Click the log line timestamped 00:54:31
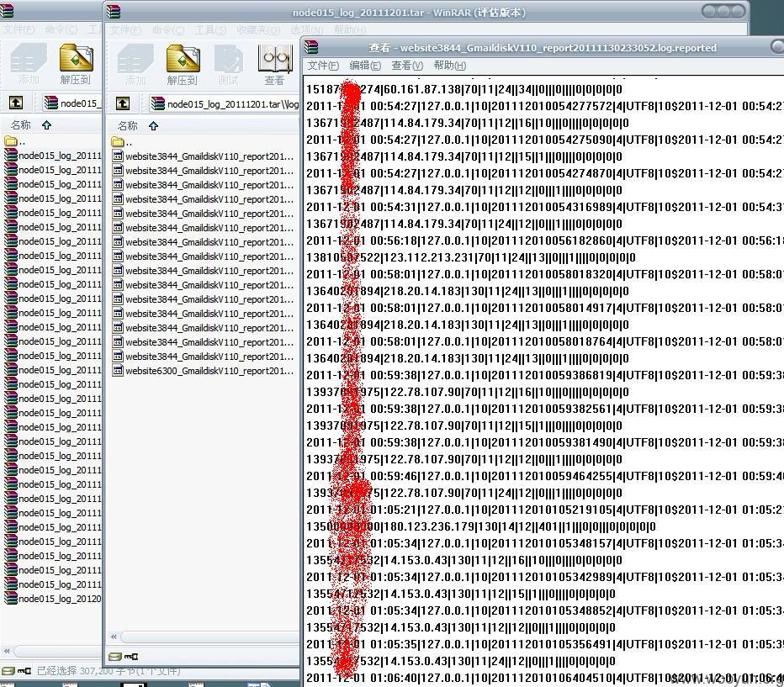Viewport: 784px width, 687px height. click(545, 207)
